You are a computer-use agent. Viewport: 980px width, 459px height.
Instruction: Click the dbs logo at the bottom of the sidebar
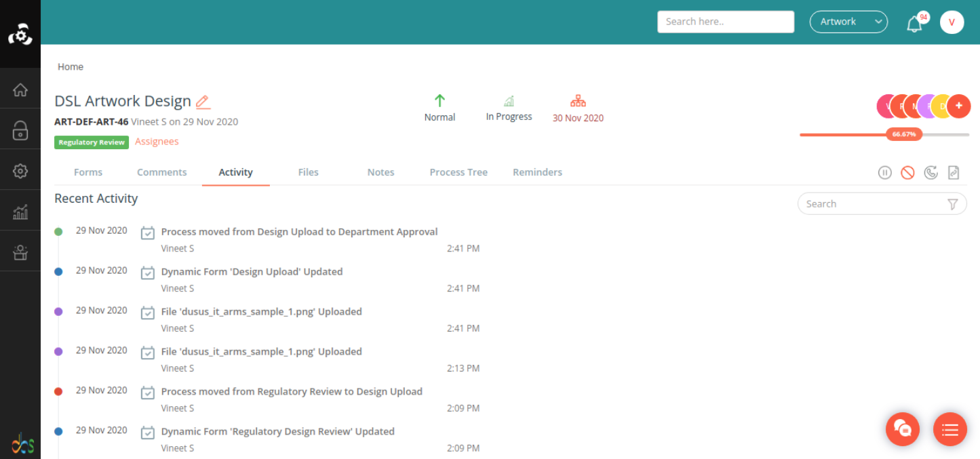pos(22,443)
